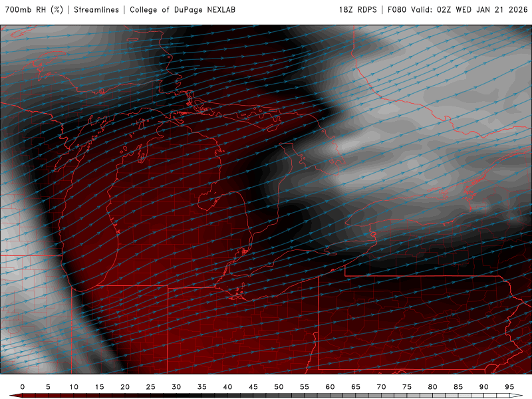
Task: Select the '10' label on the color scale
Action: 74,387
